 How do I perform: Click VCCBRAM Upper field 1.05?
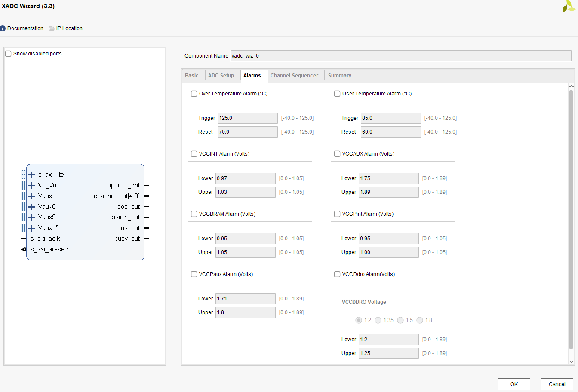click(246, 252)
